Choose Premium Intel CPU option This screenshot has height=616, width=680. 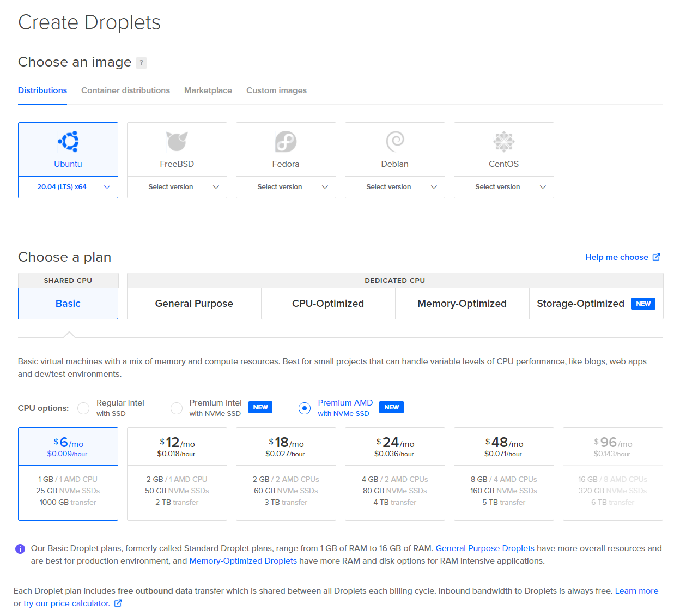click(177, 408)
